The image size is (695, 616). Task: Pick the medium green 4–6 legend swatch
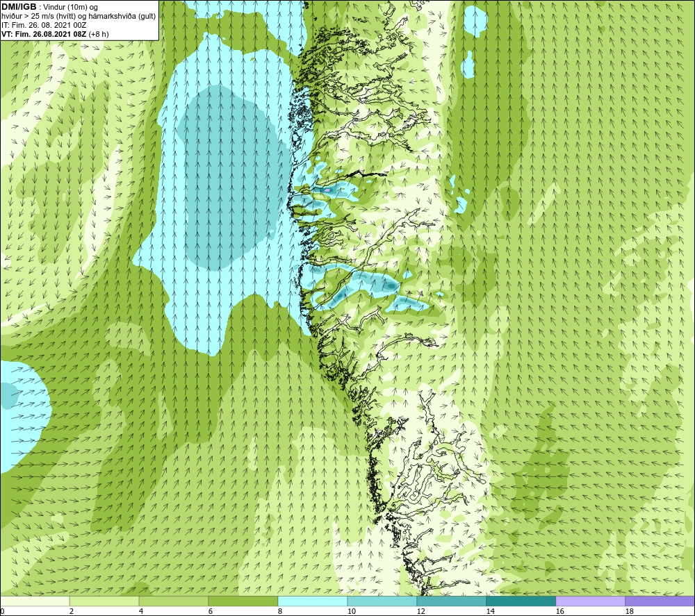pos(174,601)
